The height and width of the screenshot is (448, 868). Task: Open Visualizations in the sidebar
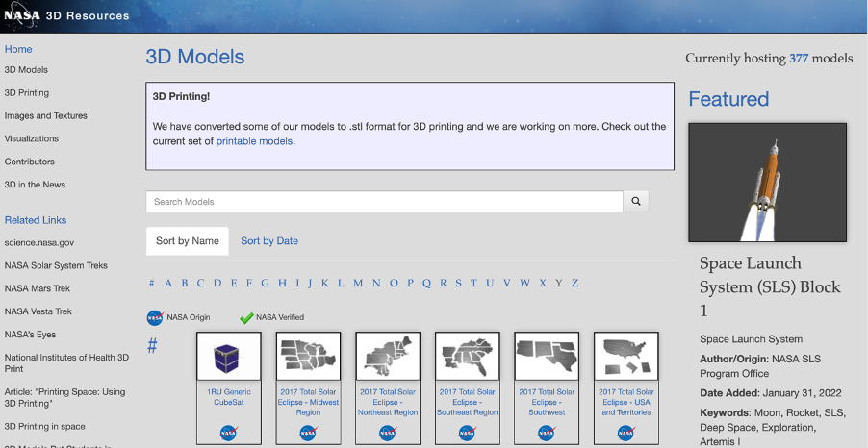32,138
